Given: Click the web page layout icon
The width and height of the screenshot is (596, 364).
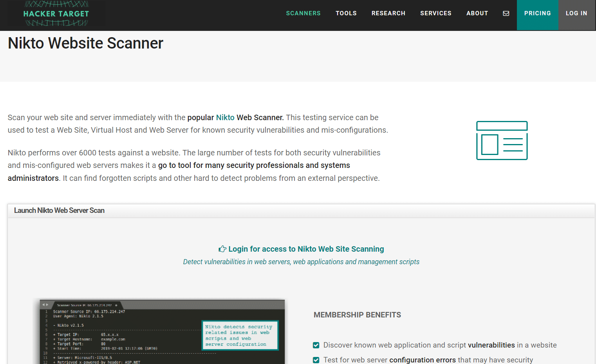Looking at the screenshot, I should tap(502, 141).
